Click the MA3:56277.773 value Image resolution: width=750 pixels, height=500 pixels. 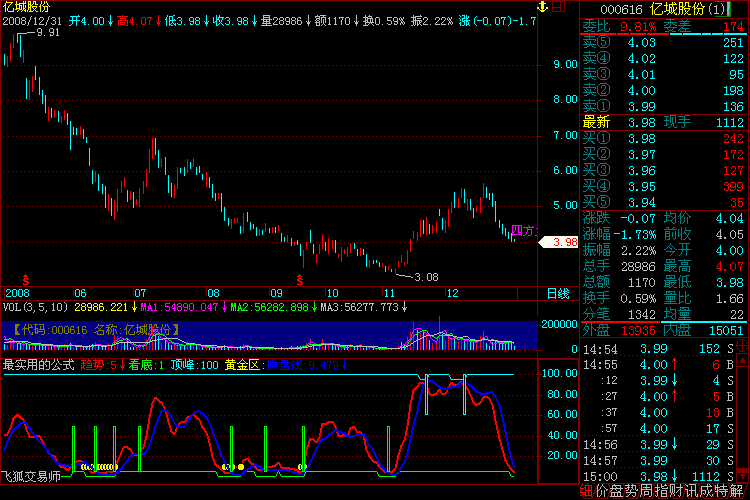[360, 307]
